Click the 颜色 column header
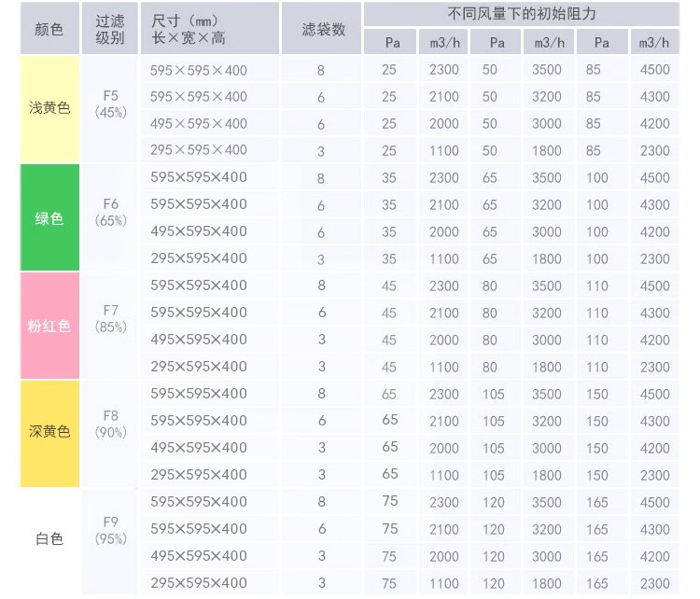The height and width of the screenshot is (599, 700). point(49,29)
